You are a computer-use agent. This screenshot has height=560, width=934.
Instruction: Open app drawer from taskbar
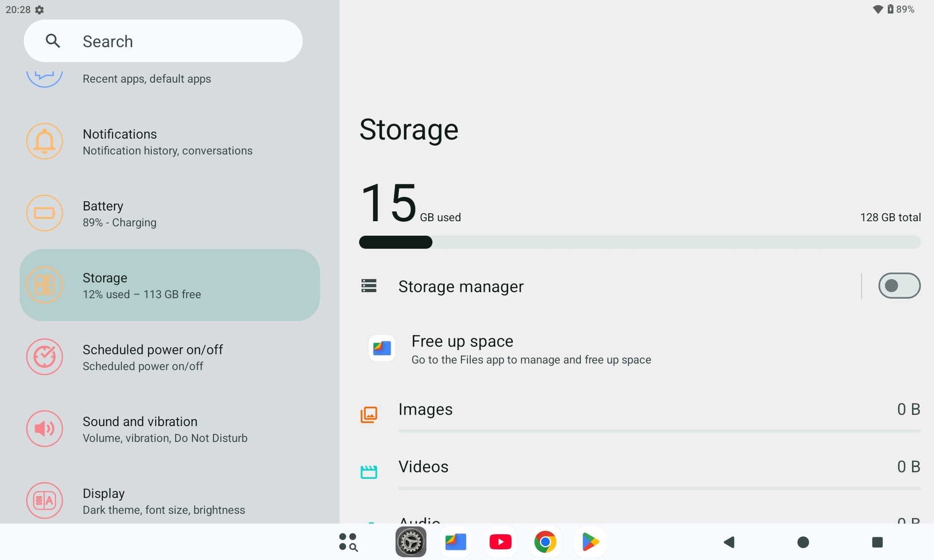(348, 542)
